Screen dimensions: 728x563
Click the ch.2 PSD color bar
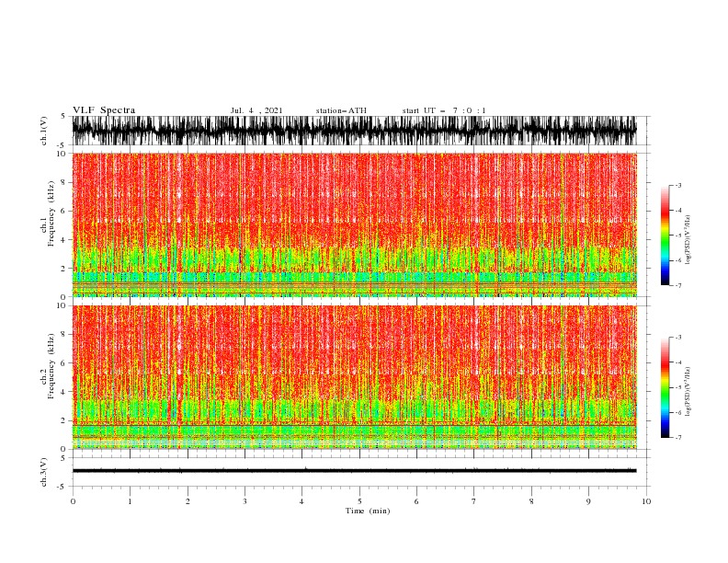665,387
